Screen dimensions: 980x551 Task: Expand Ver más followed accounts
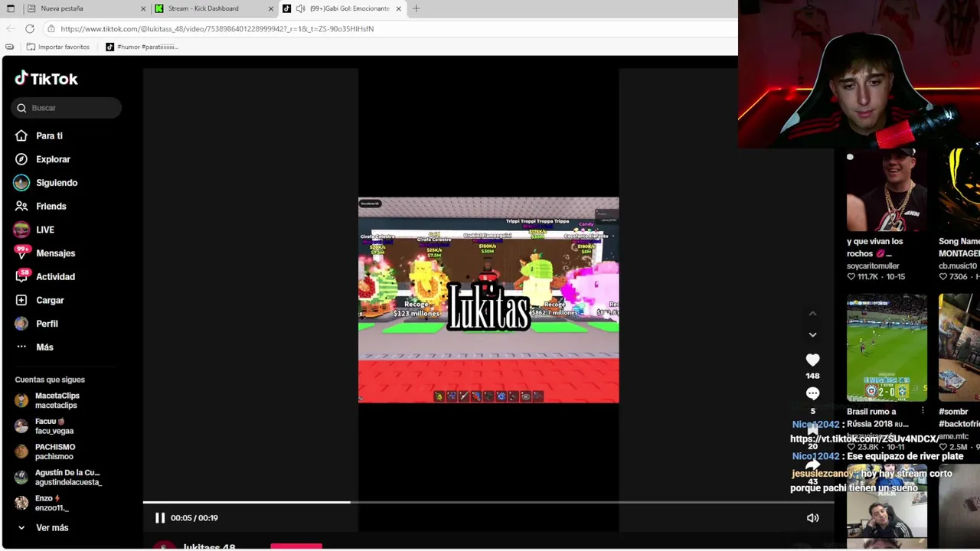(x=52, y=527)
